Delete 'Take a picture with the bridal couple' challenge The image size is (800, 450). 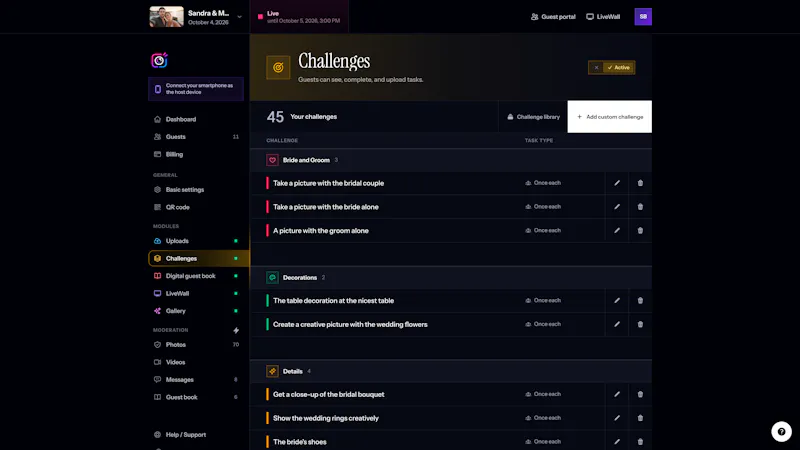640,183
